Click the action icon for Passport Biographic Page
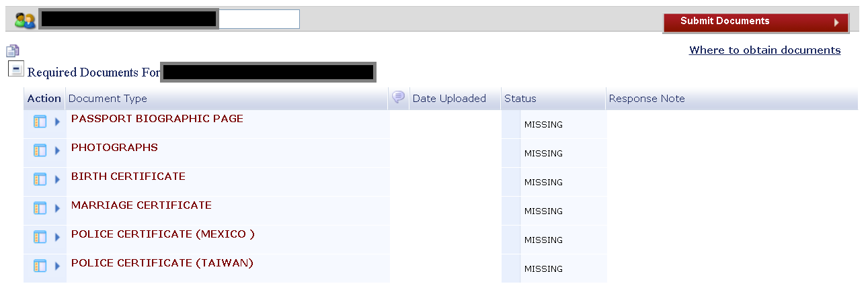This screenshot has height=294, width=868. point(40,121)
